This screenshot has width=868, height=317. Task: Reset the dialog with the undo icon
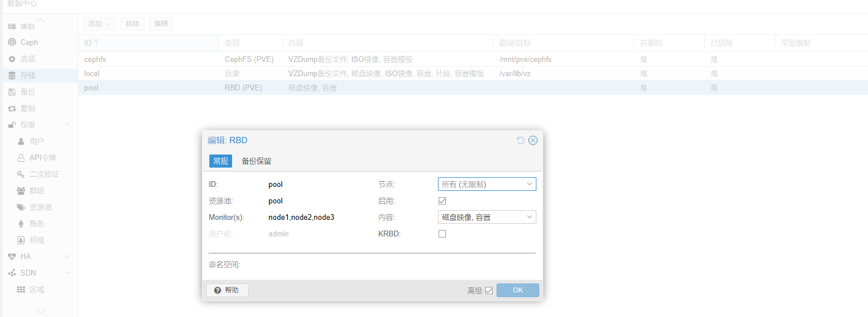point(520,140)
